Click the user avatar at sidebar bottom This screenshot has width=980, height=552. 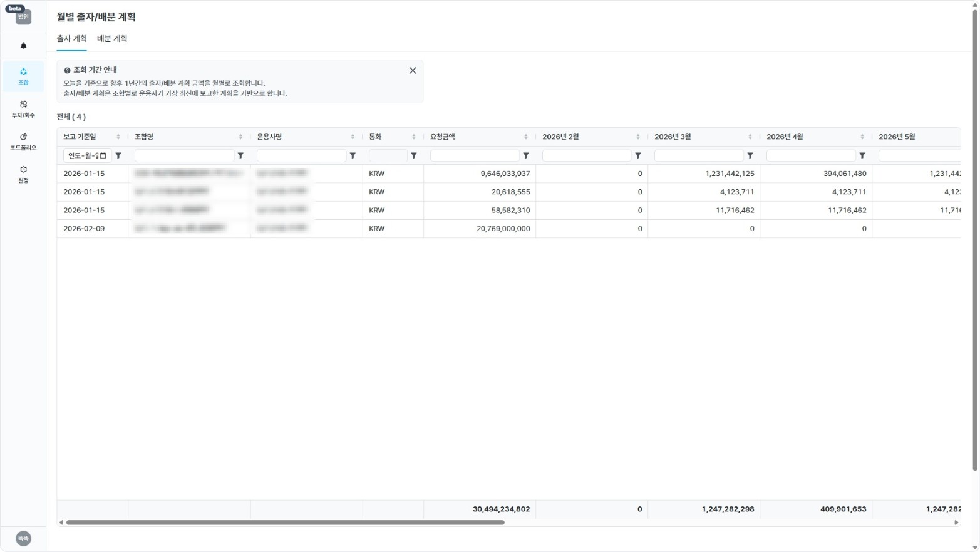pos(23,538)
